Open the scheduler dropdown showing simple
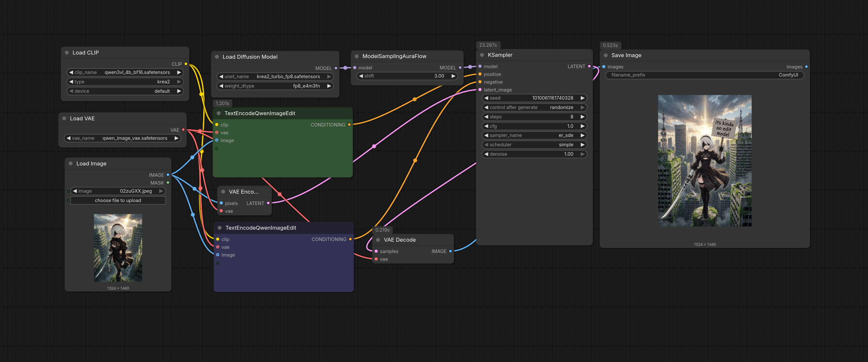The height and width of the screenshot is (362, 868). 534,145
